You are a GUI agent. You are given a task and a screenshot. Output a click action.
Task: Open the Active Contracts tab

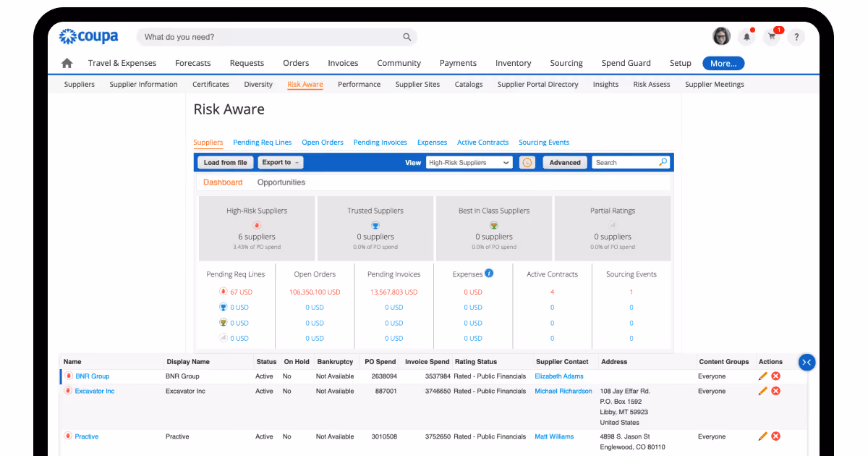(482, 143)
